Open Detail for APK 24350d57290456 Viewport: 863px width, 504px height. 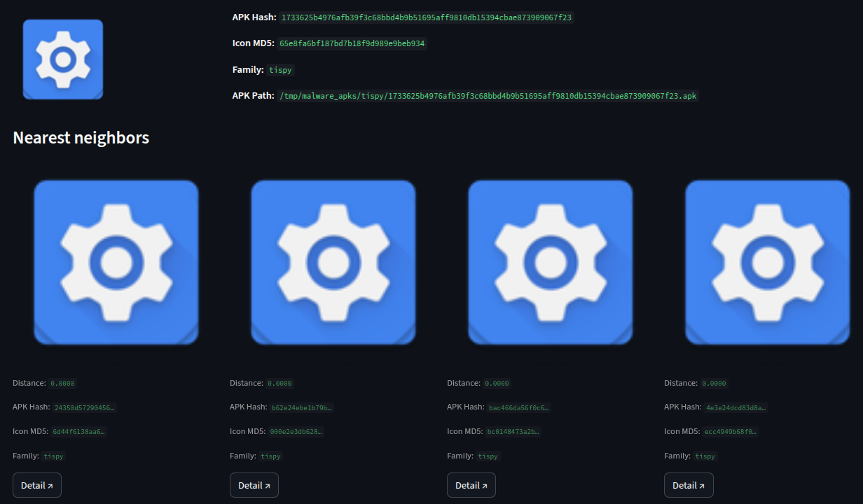(x=37, y=485)
